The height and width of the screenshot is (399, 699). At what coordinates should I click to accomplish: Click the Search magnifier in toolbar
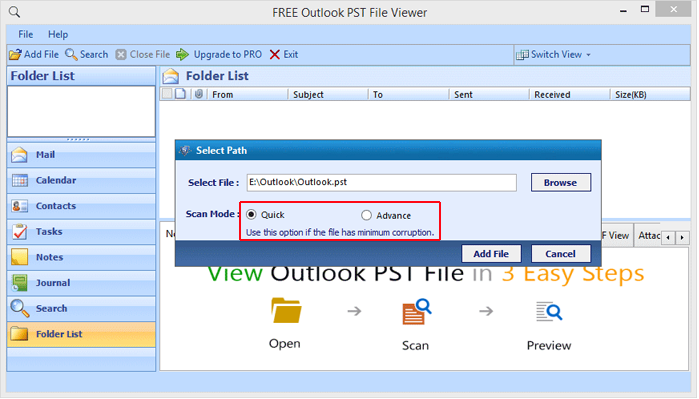(71, 54)
